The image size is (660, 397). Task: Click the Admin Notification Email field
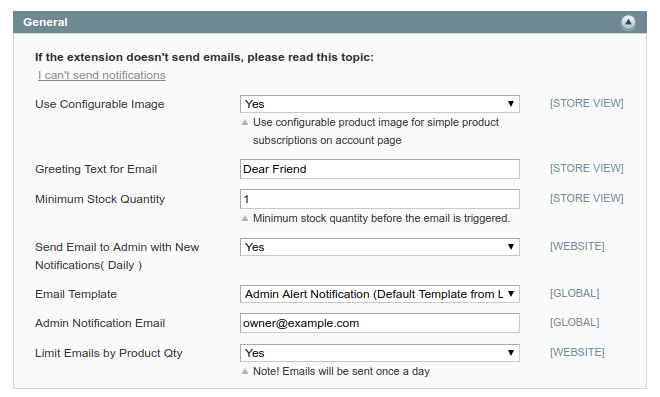(380, 323)
